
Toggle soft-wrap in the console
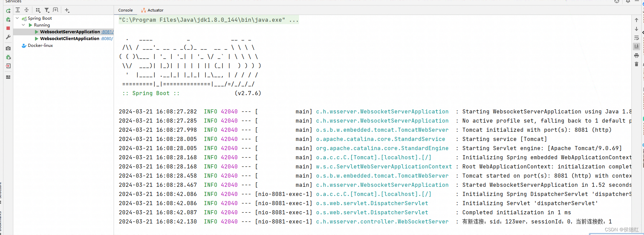tap(637, 38)
